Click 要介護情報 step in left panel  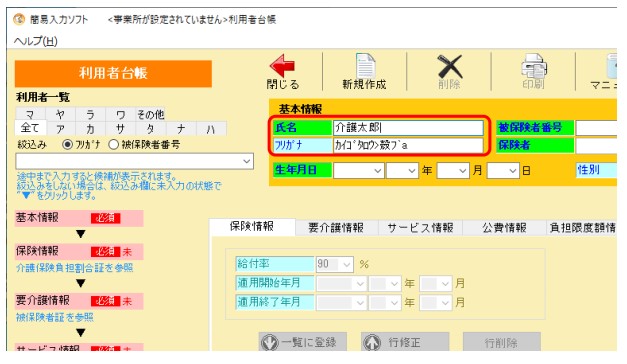click(x=79, y=301)
